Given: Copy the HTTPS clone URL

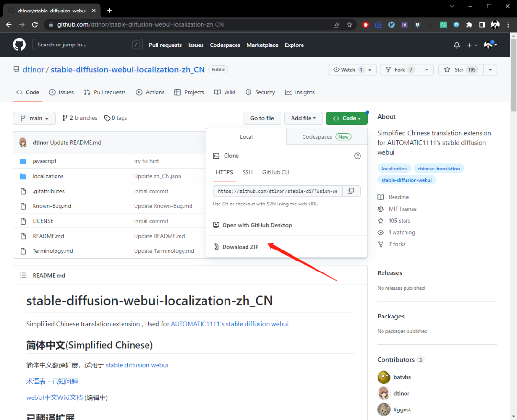Looking at the screenshot, I should point(351,191).
